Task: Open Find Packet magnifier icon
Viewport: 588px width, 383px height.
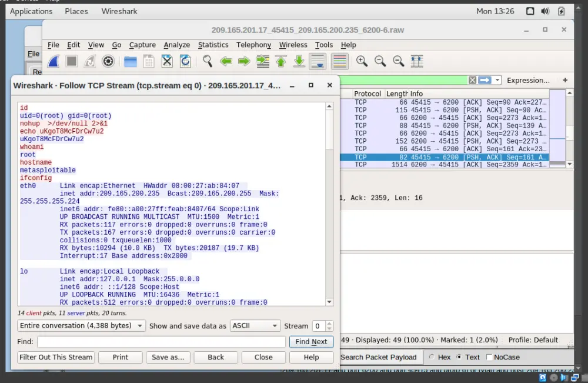Action: [x=208, y=61]
